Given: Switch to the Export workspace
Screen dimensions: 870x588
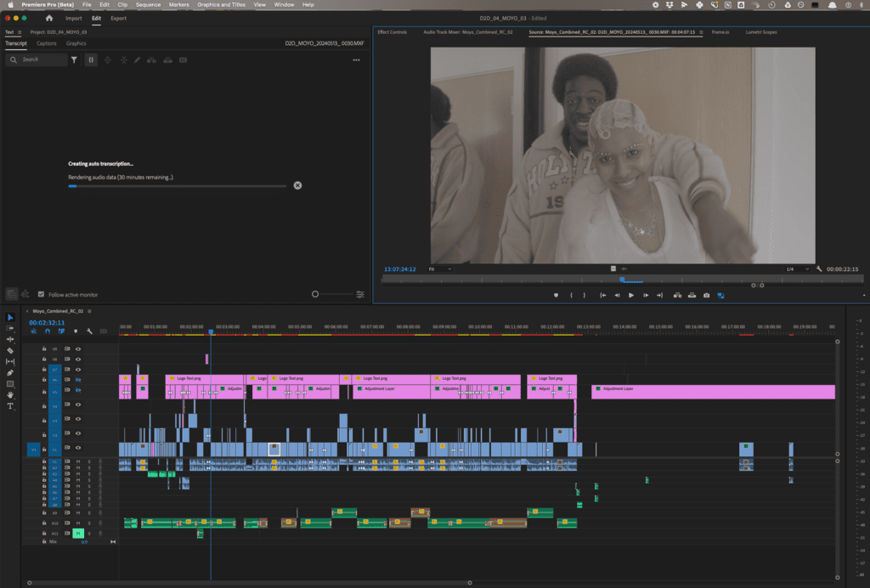Looking at the screenshot, I should [x=118, y=18].
